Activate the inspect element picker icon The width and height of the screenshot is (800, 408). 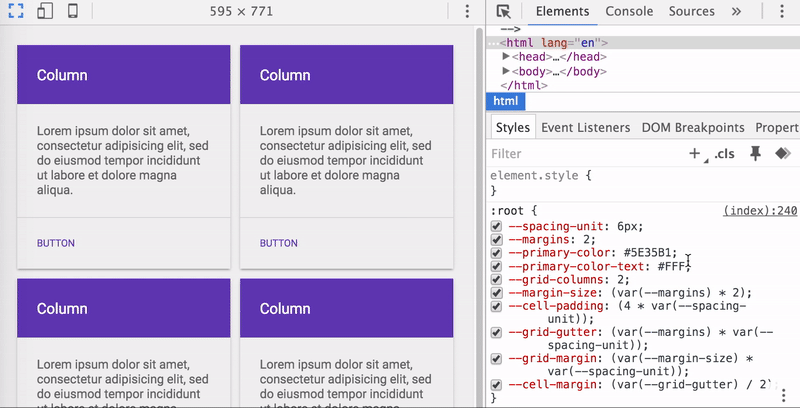[504, 11]
